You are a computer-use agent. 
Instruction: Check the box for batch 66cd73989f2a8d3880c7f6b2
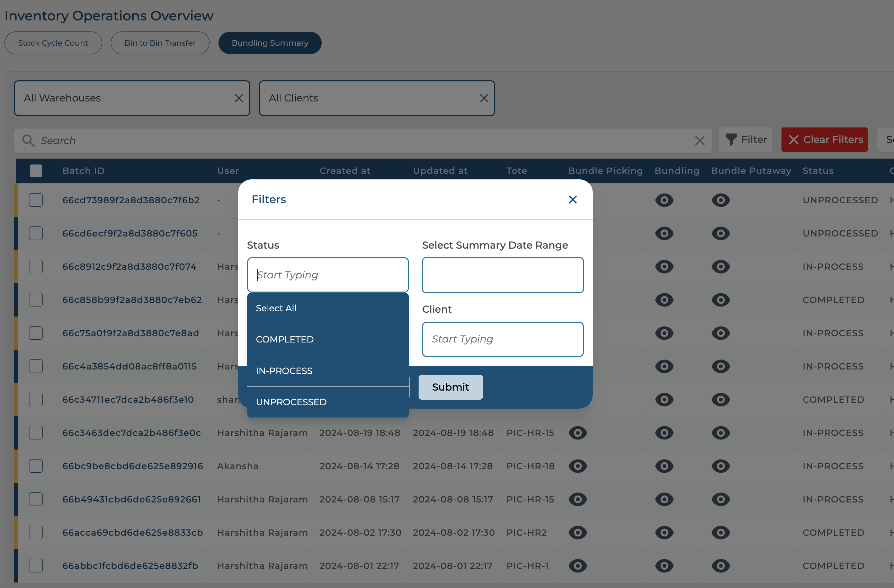pyautogui.click(x=36, y=200)
